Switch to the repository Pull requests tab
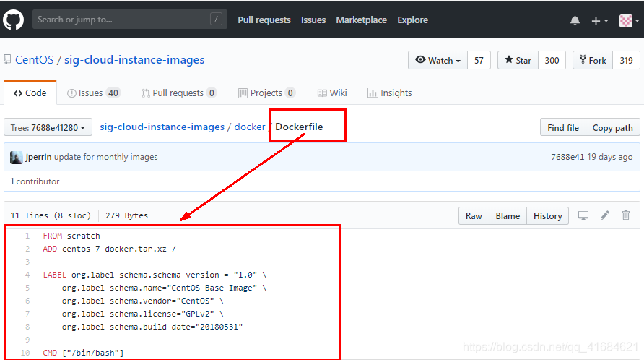644x360 pixels. tap(179, 93)
